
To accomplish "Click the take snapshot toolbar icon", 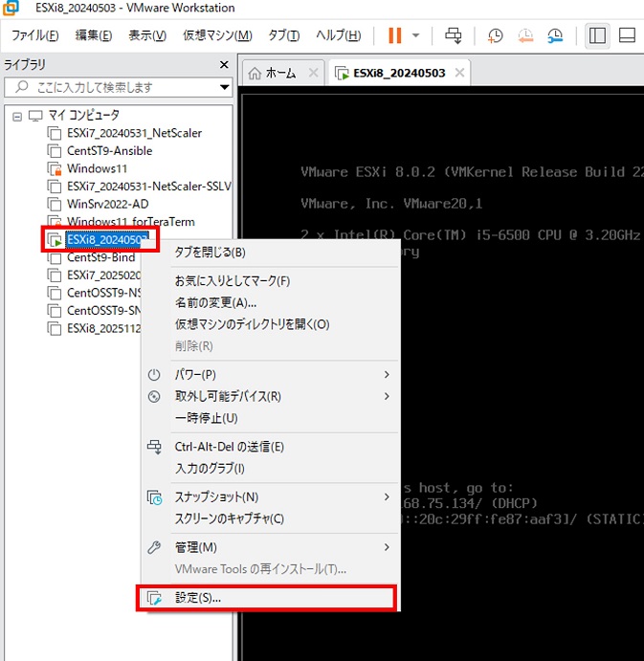I will pyautogui.click(x=495, y=35).
